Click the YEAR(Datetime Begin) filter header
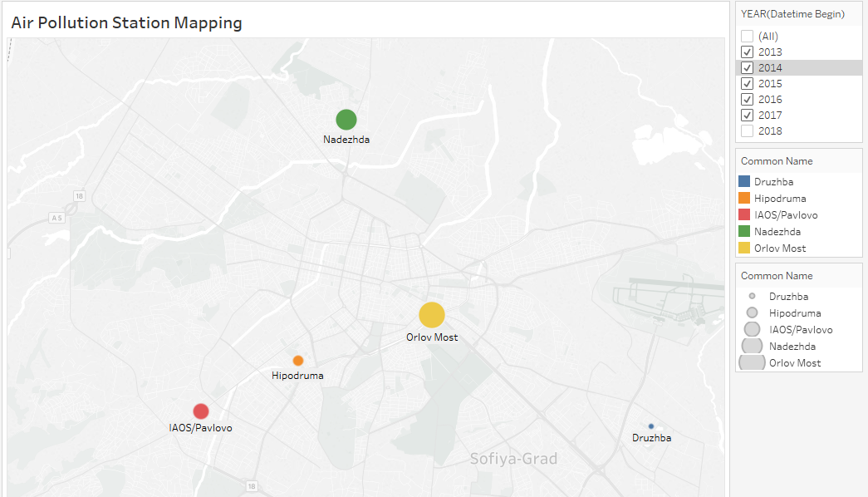The height and width of the screenshot is (497, 868). tap(792, 14)
